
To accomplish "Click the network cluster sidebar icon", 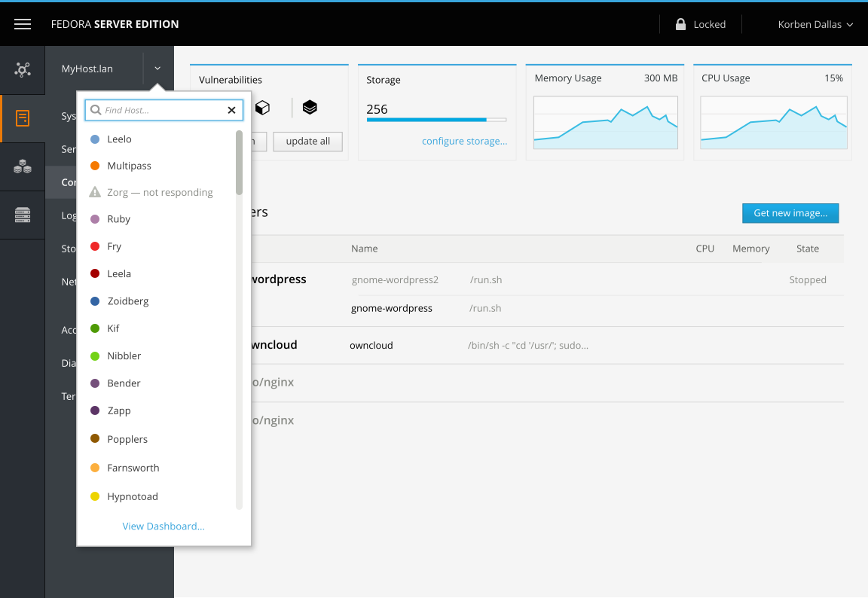I will (23, 69).
